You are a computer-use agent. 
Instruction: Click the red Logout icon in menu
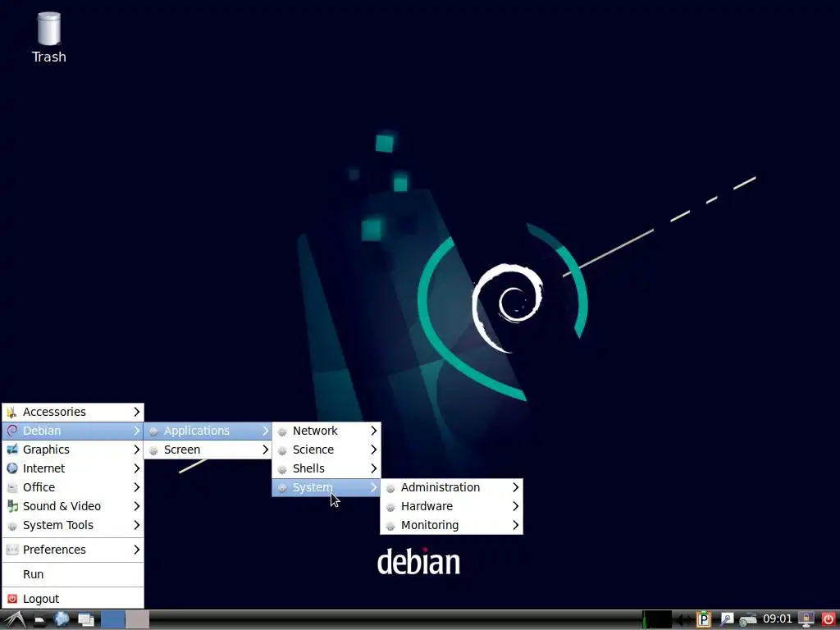[x=12, y=599]
